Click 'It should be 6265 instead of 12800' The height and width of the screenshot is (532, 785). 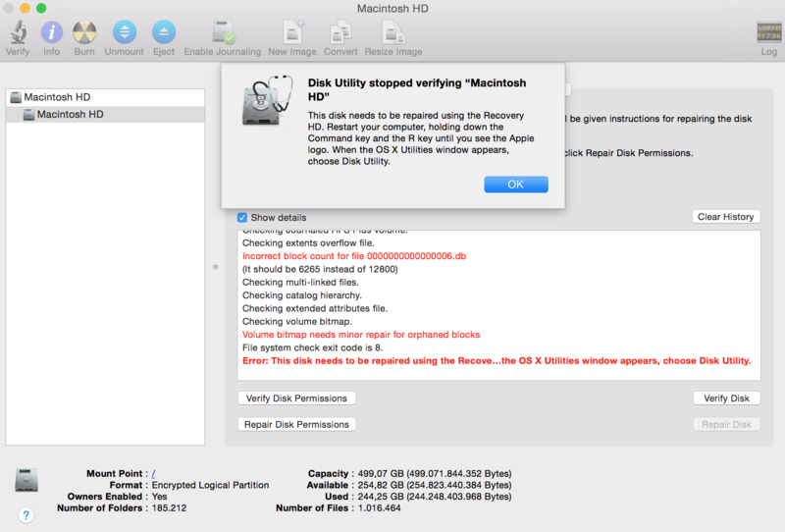tap(320, 269)
